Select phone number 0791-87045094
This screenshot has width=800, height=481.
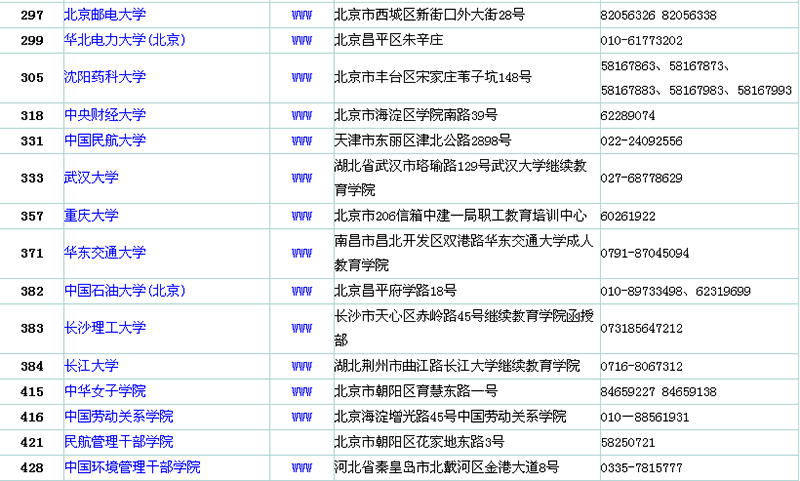tap(645, 254)
